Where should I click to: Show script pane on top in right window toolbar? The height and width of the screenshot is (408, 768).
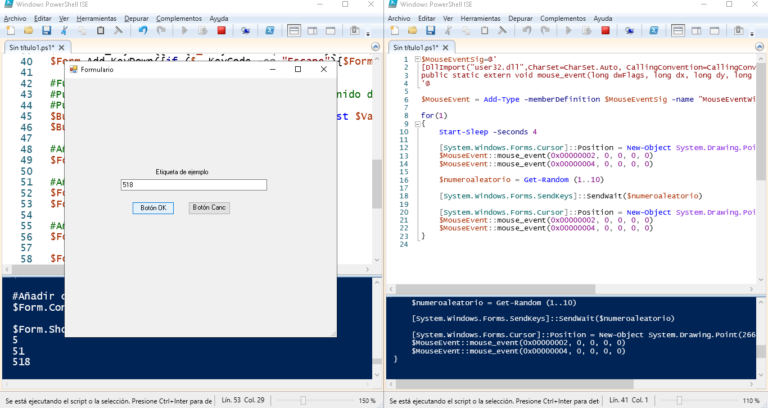[x=676, y=31]
